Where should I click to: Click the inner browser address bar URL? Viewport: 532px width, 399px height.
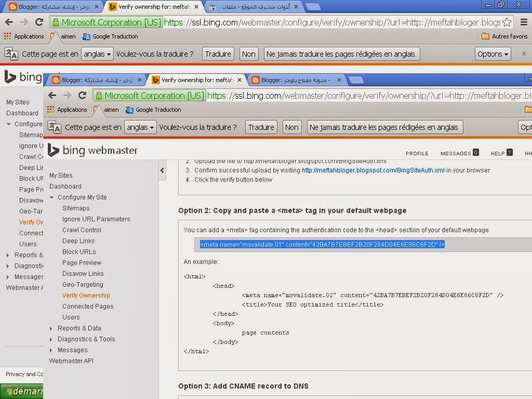(369, 96)
